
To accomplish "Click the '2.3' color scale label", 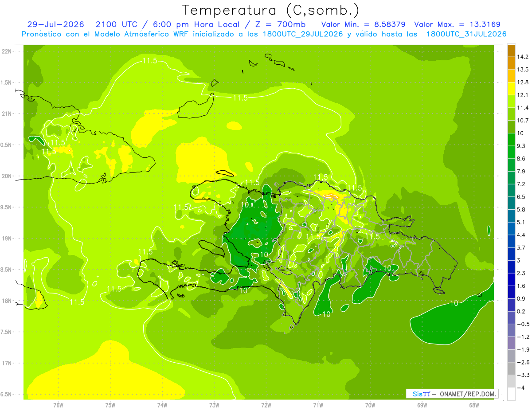I will 521,273.
